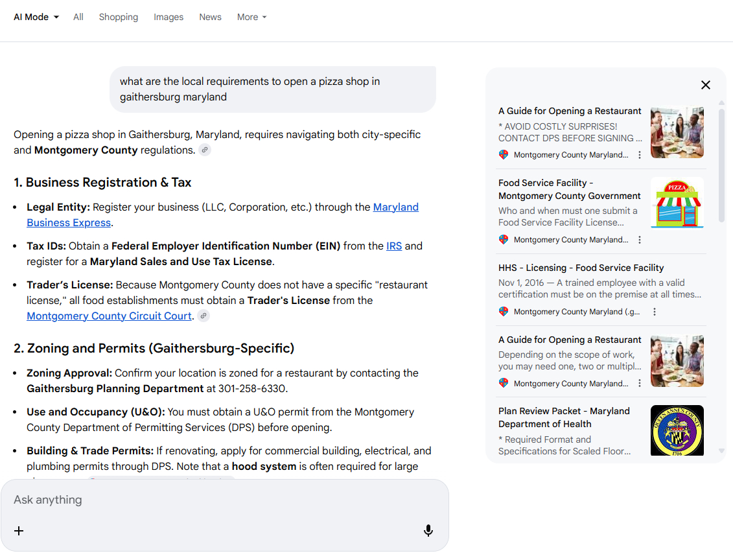Switch to the Images tab
This screenshot has width=733, height=560.
coord(169,17)
